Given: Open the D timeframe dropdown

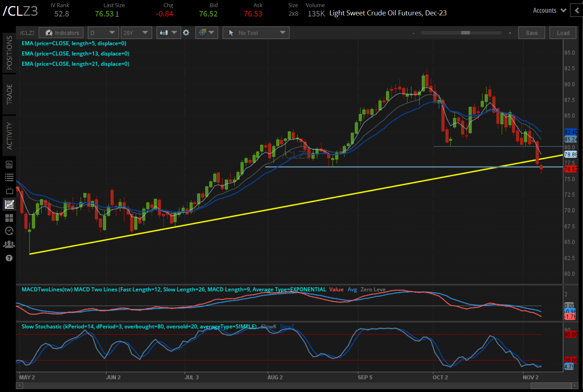Looking at the screenshot, I should (x=103, y=33).
